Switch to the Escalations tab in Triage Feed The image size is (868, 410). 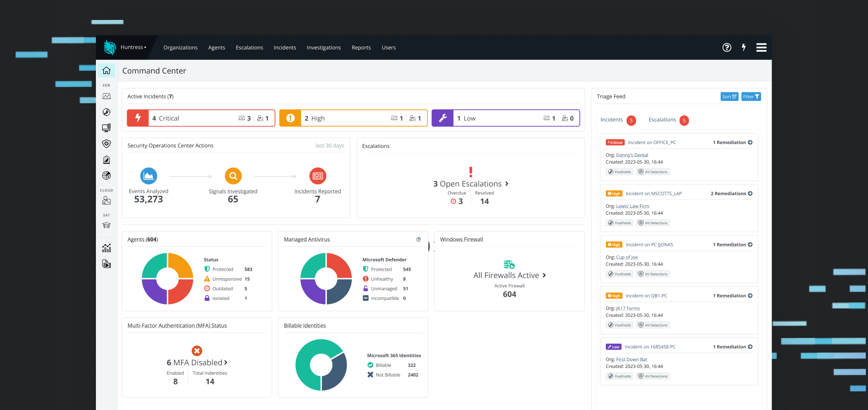pyautogui.click(x=661, y=120)
